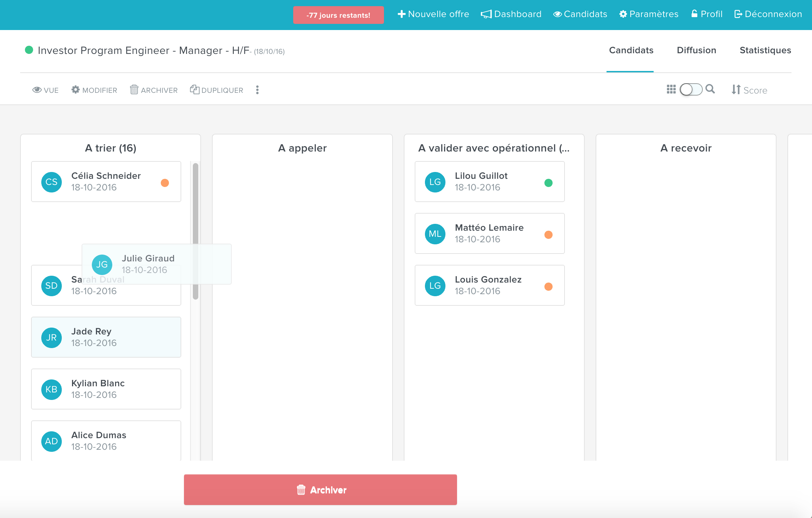Click the offer date (18/10/16)
The width and height of the screenshot is (812, 518).
(x=269, y=52)
